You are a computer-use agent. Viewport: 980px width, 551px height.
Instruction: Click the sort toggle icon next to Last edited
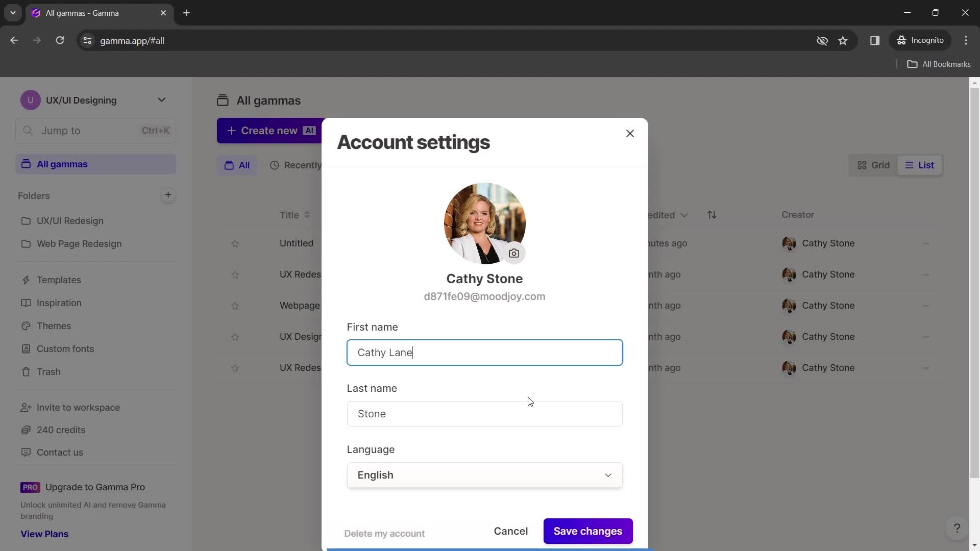tap(712, 215)
